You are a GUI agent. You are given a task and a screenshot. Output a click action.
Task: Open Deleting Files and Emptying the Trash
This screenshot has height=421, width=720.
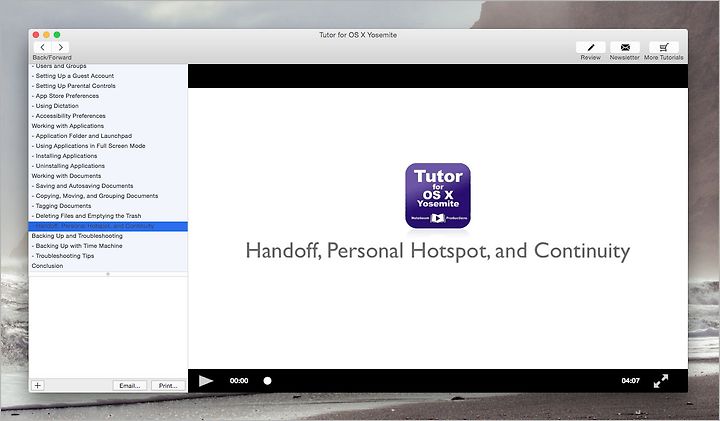[x=108, y=216]
